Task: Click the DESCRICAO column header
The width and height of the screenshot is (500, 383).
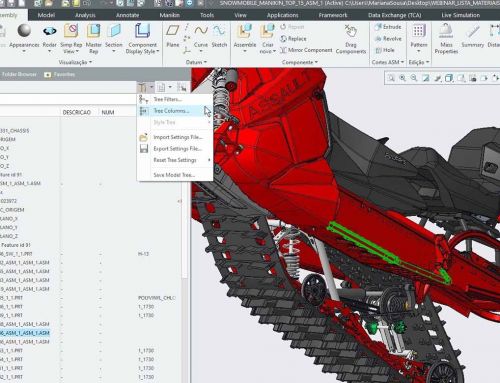Action: click(x=77, y=112)
